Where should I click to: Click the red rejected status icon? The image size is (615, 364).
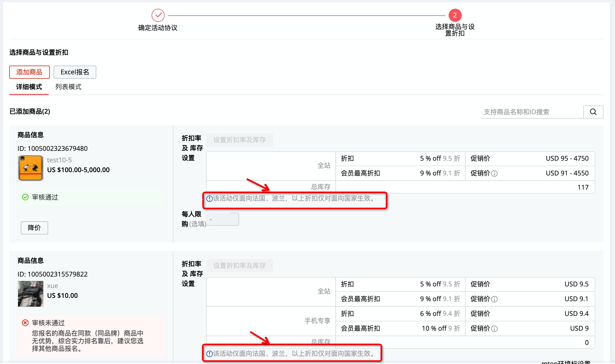[25, 323]
